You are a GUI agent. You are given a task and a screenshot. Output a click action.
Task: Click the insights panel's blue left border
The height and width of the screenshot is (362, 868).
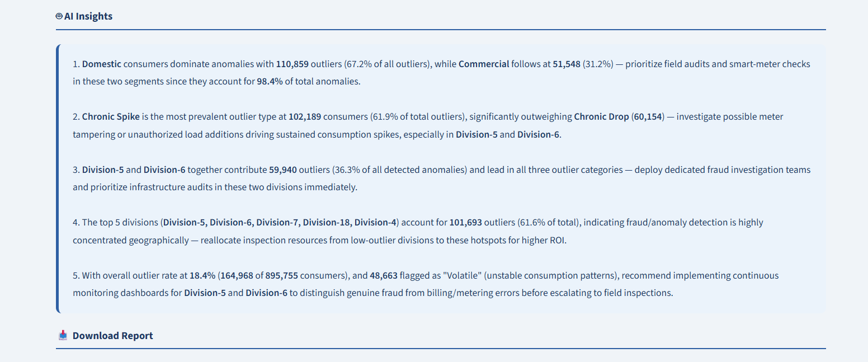pos(58,178)
